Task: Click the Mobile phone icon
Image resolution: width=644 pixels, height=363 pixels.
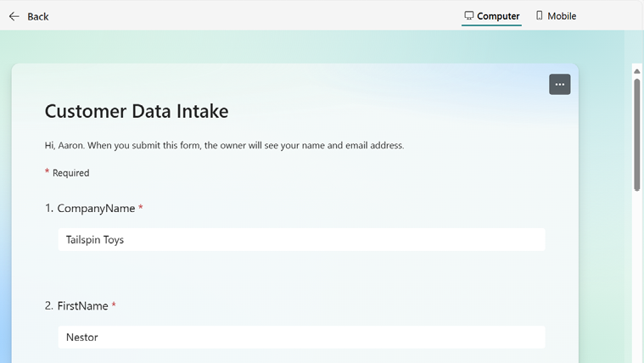Action: point(539,15)
